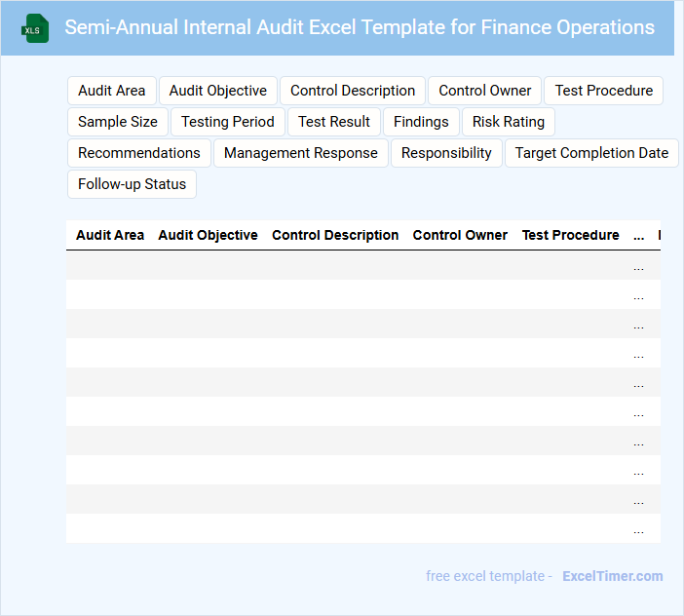
Task: Choose the Control Description tag
Action: tap(353, 91)
